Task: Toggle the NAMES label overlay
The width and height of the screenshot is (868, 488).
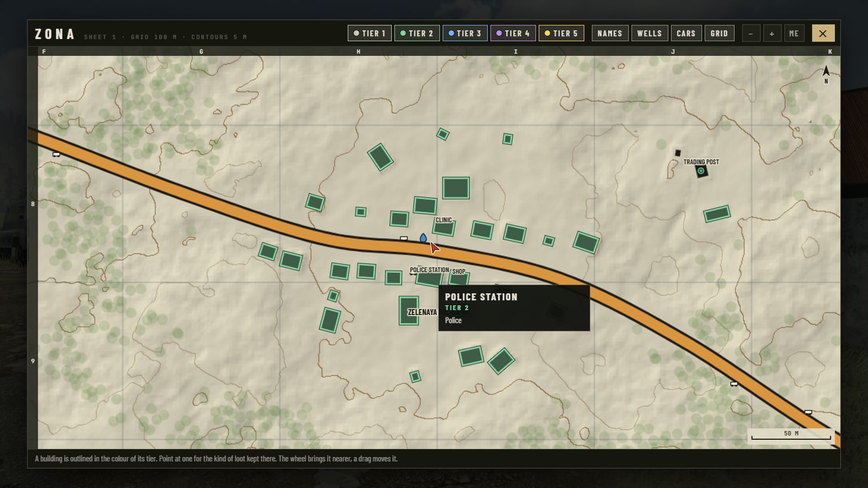Action: (x=610, y=33)
